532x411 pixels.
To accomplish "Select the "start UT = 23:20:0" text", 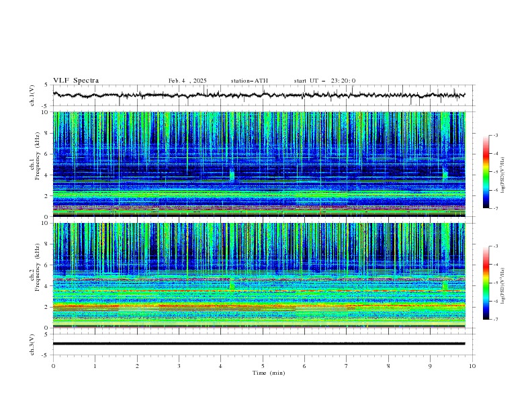I will pos(324,81).
